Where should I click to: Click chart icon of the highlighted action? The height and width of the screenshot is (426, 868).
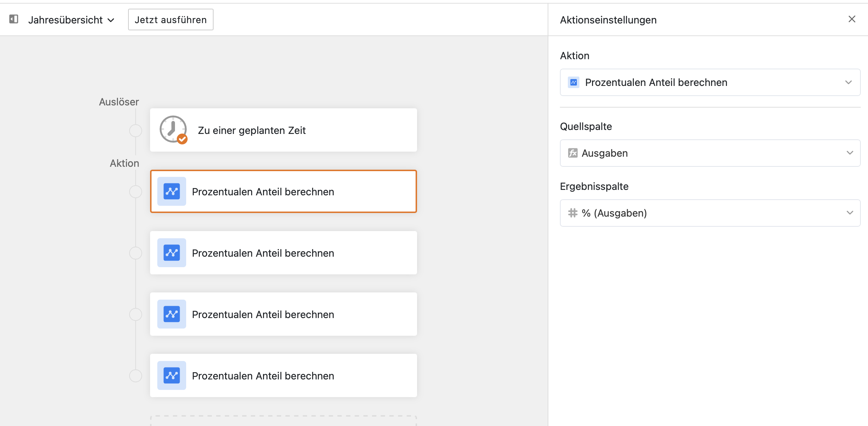point(172,191)
